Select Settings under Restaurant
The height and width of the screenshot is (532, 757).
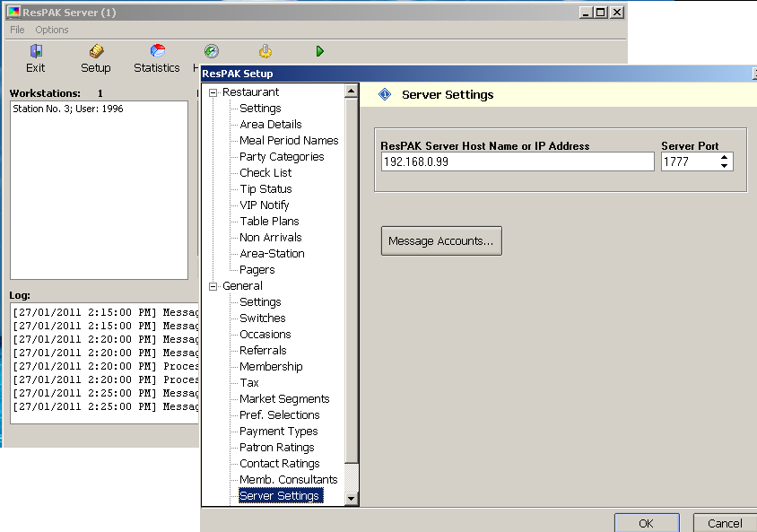(x=260, y=109)
